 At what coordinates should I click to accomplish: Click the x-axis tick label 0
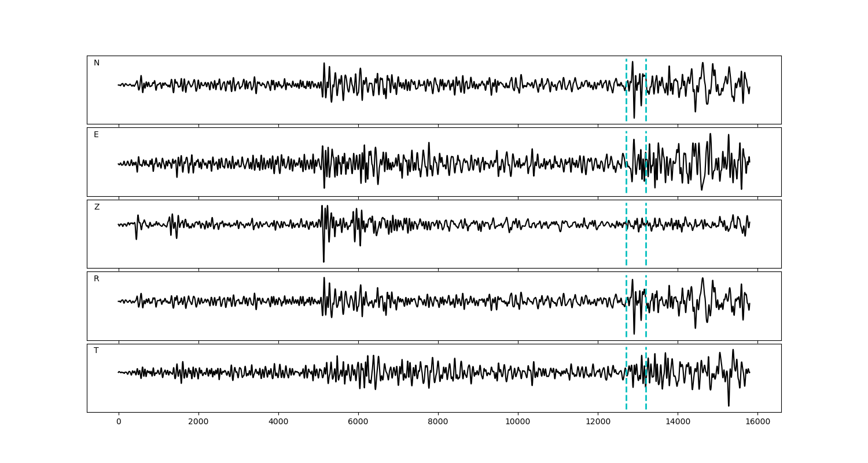pos(119,422)
